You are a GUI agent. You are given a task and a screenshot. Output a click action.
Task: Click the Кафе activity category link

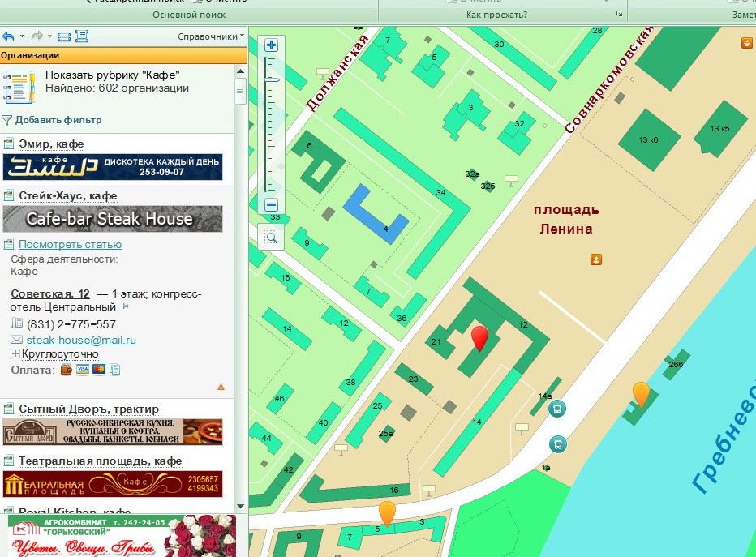[24, 272]
